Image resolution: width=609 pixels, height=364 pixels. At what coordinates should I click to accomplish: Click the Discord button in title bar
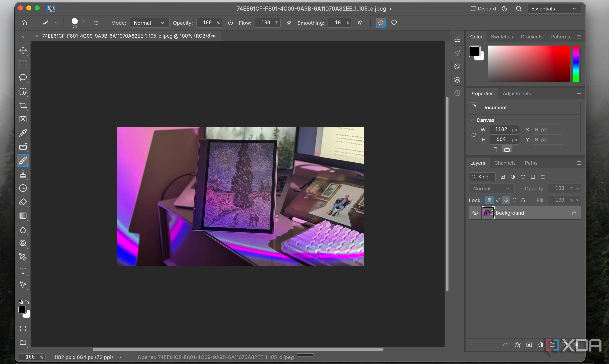483,9
